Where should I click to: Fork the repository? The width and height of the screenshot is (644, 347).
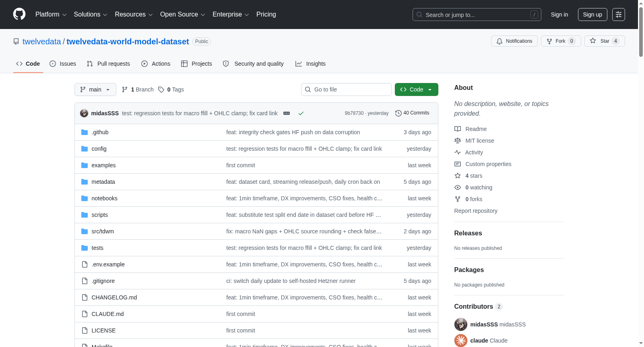561,41
